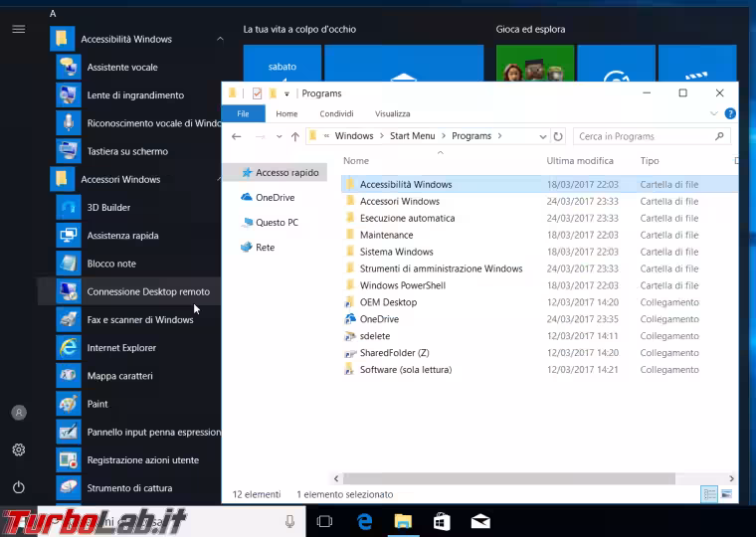Expand the ribbon chevron
The width and height of the screenshot is (756, 537).
pos(714,113)
